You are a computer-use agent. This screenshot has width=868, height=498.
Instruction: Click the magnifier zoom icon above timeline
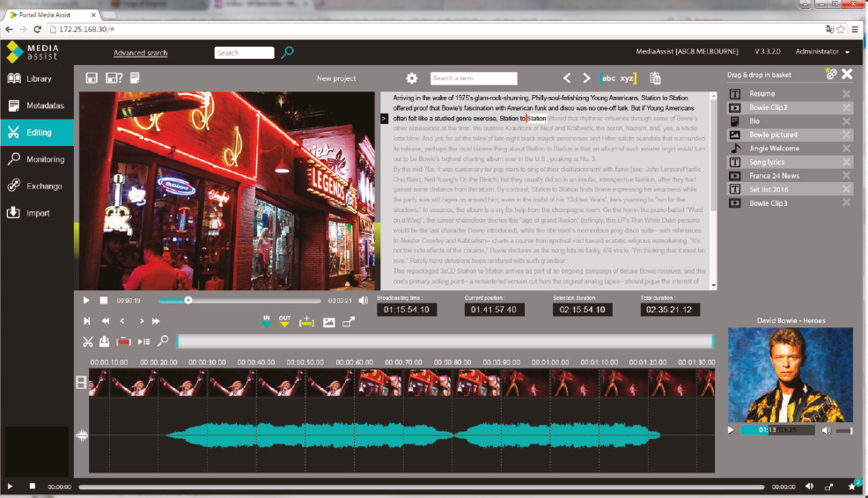point(163,341)
